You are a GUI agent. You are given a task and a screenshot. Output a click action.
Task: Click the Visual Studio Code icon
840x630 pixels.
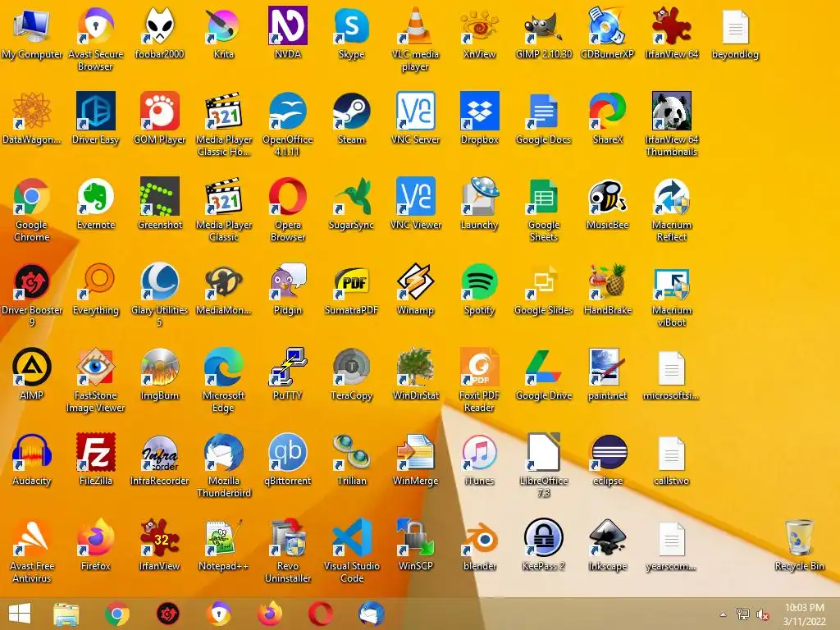click(351, 536)
